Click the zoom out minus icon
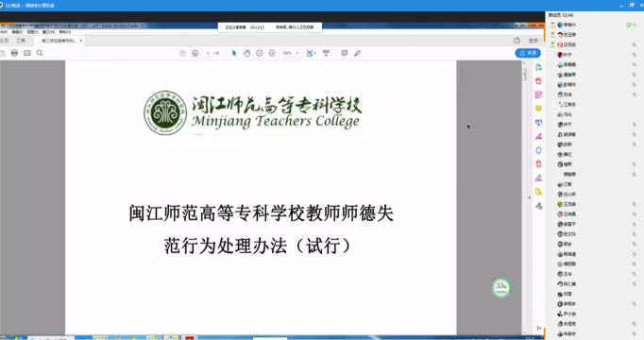The width and height of the screenshot is (644, 340). [260, 53]
